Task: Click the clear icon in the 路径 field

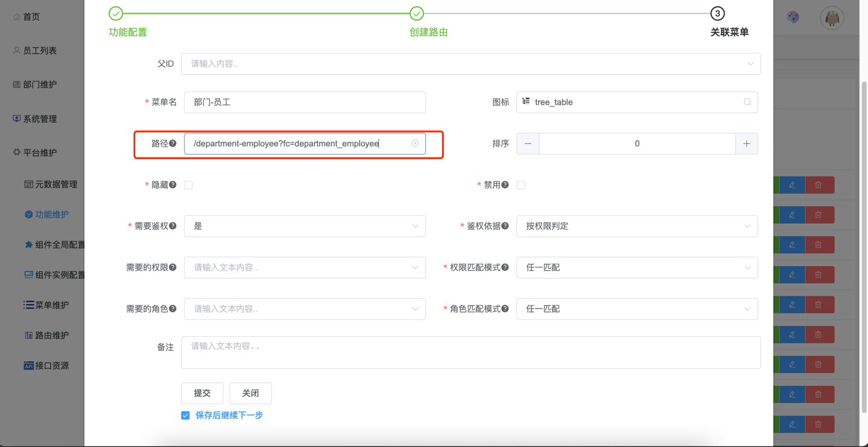Action: [415, 143]
